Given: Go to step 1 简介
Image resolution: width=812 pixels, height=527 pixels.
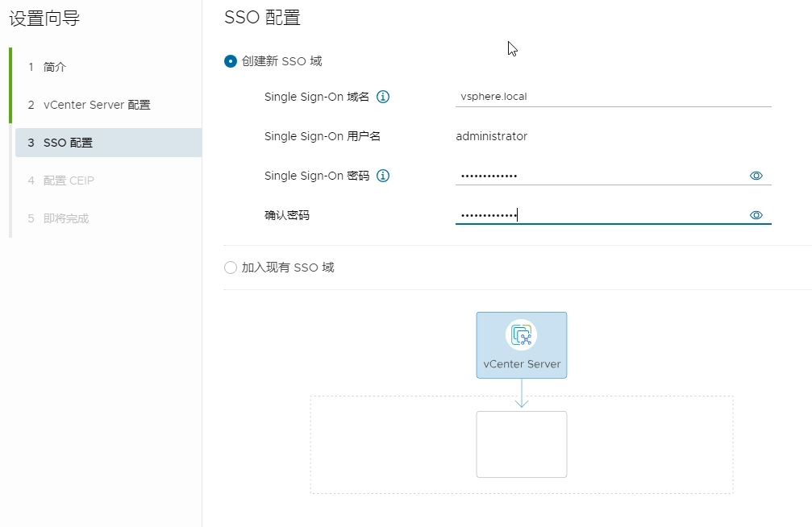Looking at the screenshot, I should tap(109, 67).
